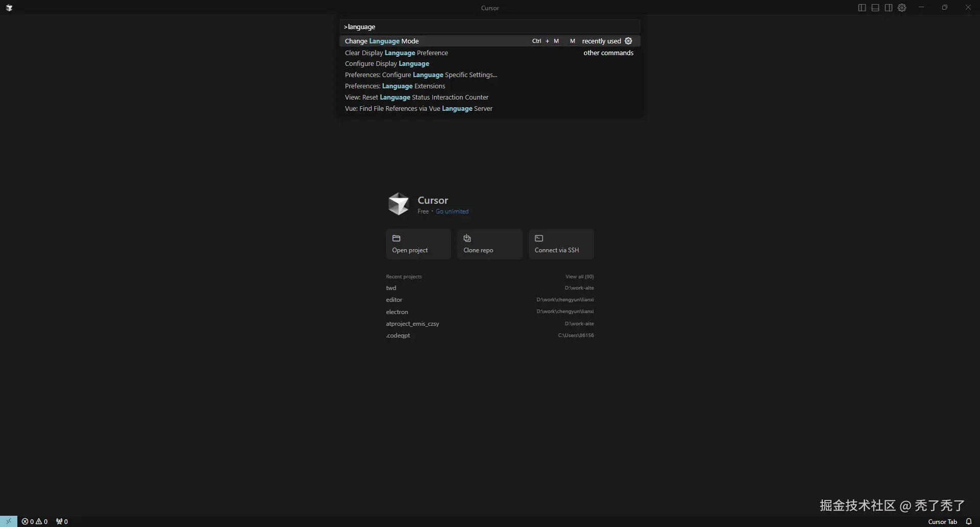Open notifications bell in status bar
Viewport: 980px width, 527px height.
tap(969, 521)
